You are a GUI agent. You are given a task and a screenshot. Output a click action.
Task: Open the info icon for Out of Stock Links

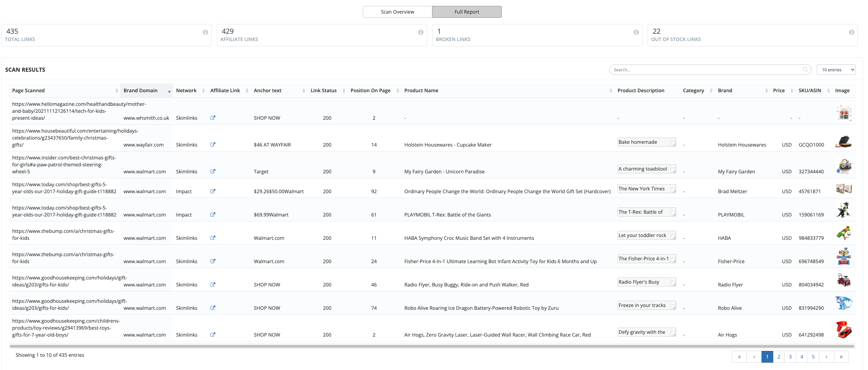(851, 32)
